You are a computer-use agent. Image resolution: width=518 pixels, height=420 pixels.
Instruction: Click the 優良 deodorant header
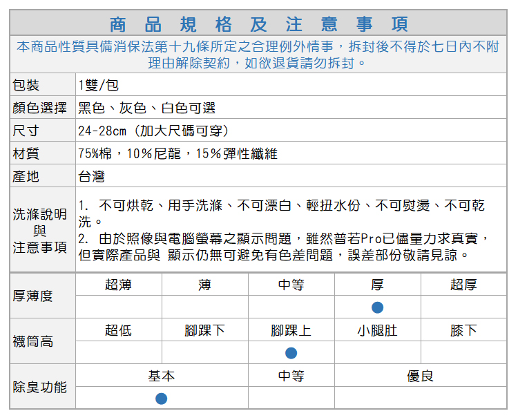point(420,376)
